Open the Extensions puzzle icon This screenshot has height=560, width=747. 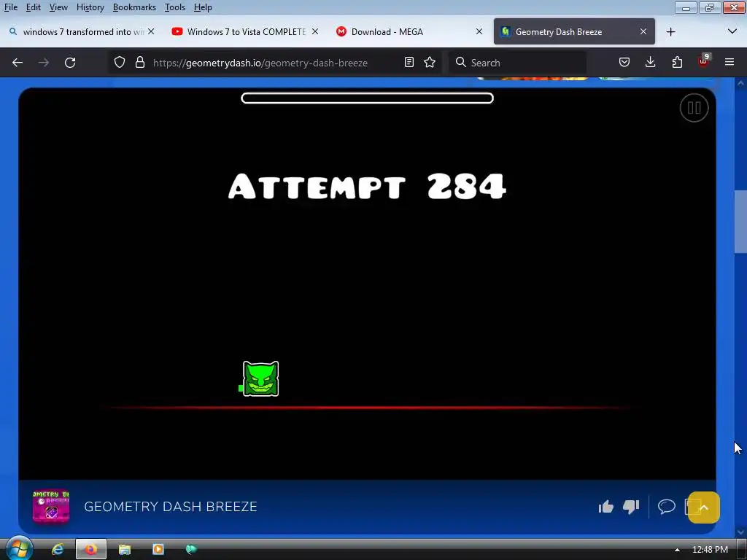677,63
